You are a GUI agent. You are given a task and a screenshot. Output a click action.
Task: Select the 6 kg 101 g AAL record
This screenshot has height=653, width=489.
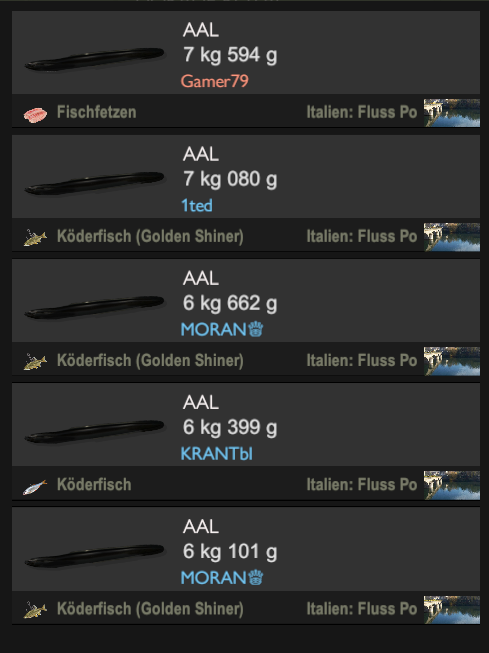(x=246, y=566)
